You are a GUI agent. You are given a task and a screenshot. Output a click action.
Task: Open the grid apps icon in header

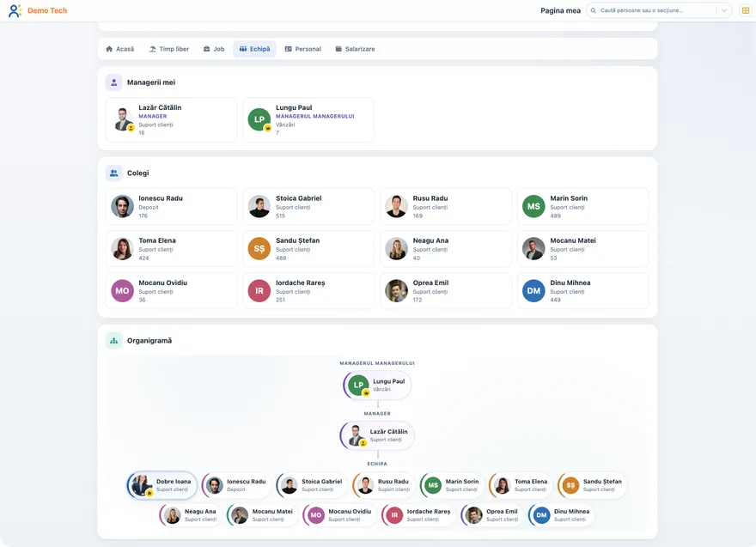pos(746,10)
